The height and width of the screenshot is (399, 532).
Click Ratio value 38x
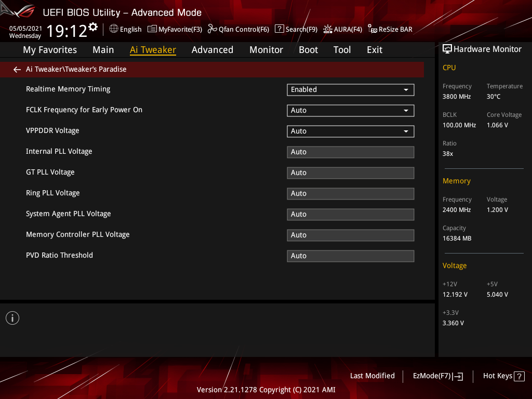447,154
